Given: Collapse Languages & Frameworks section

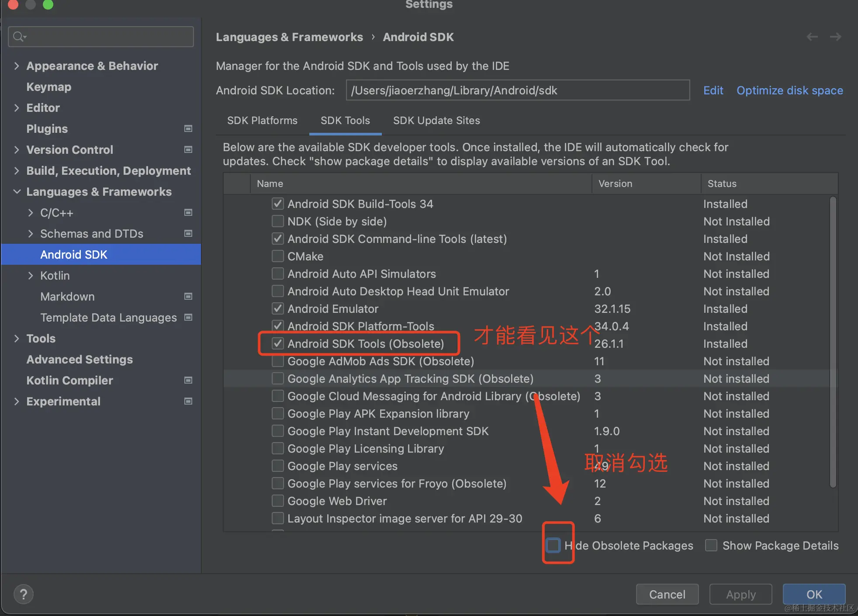Looking at the screenshot, I should tap(17, 192).
